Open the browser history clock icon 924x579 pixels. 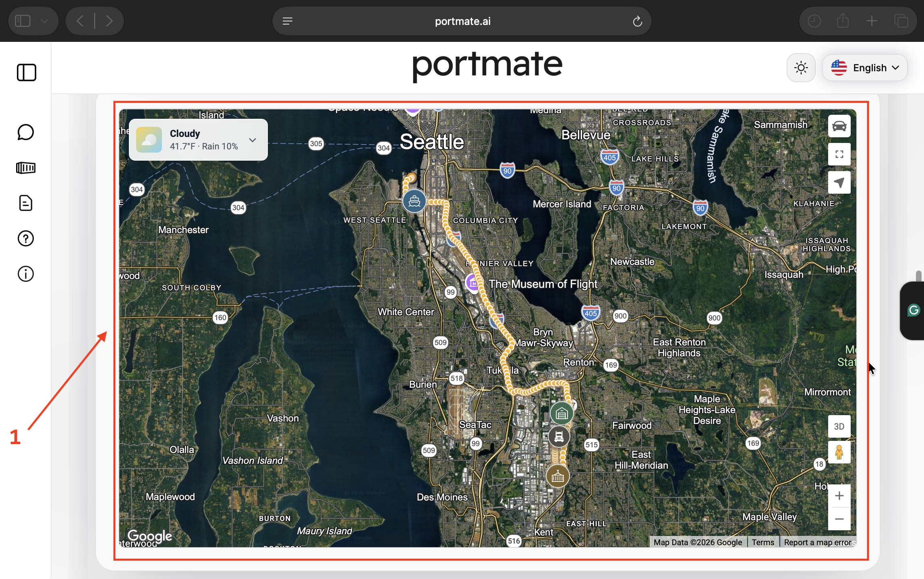pos(814,21)
